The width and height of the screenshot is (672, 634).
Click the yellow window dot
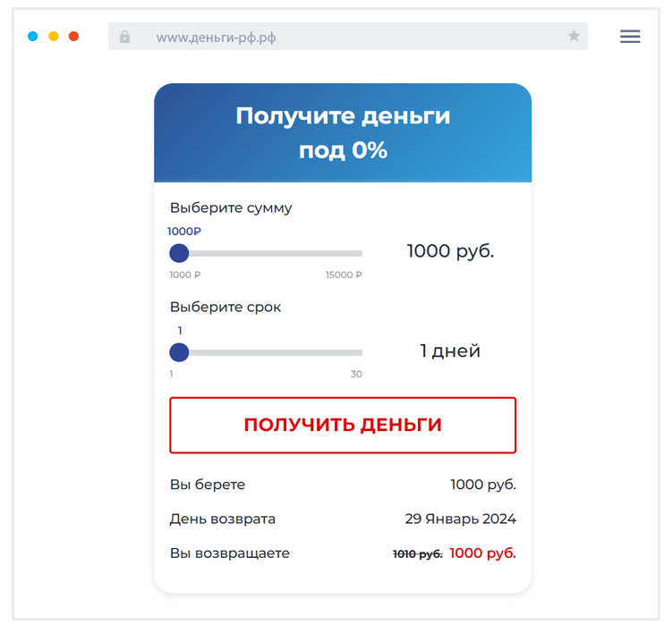click(54, 37)
